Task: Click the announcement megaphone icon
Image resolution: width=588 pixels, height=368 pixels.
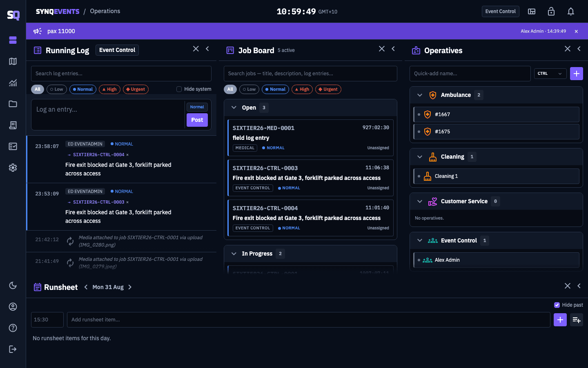Action: pyautogui.click(x=38, y=31)
